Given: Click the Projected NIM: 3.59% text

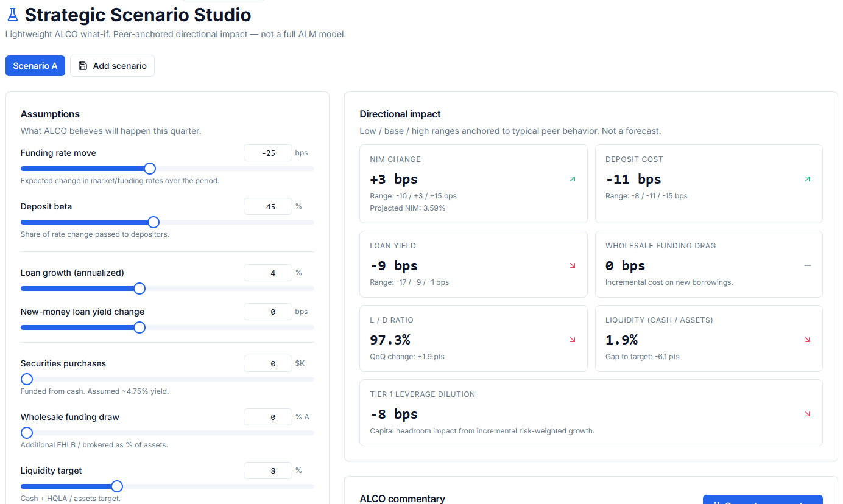Looking at the screenshot, I should tap(407, 208).
